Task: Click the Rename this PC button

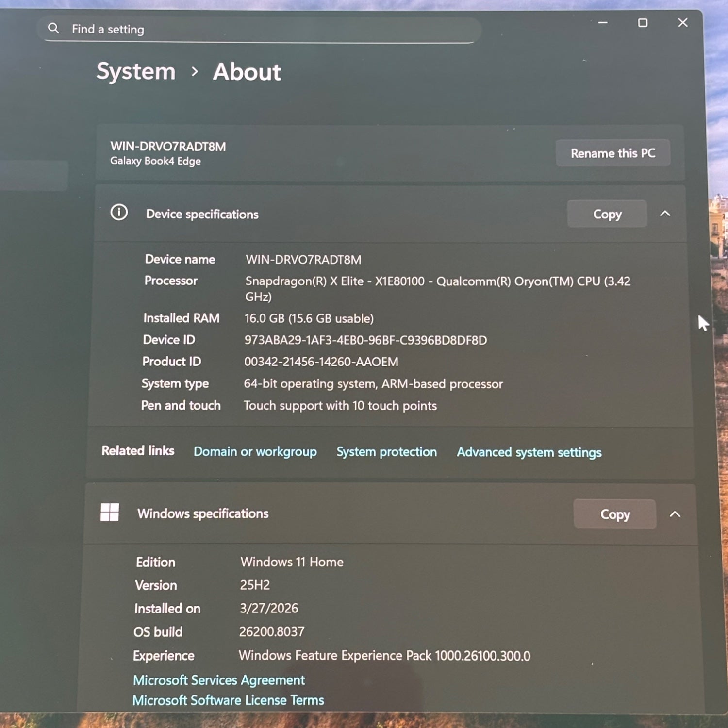Action: click(612, 153)
